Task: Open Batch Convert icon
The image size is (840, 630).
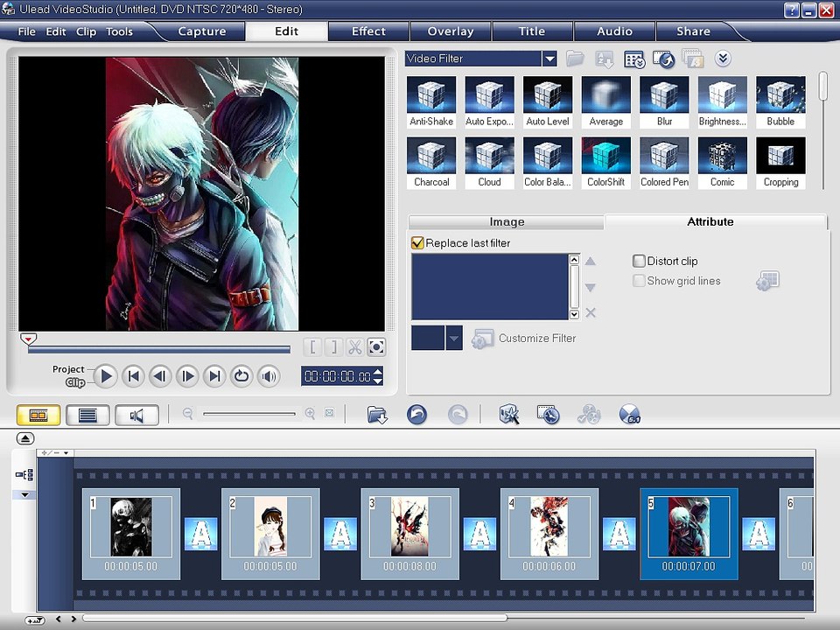Action: 548,414
